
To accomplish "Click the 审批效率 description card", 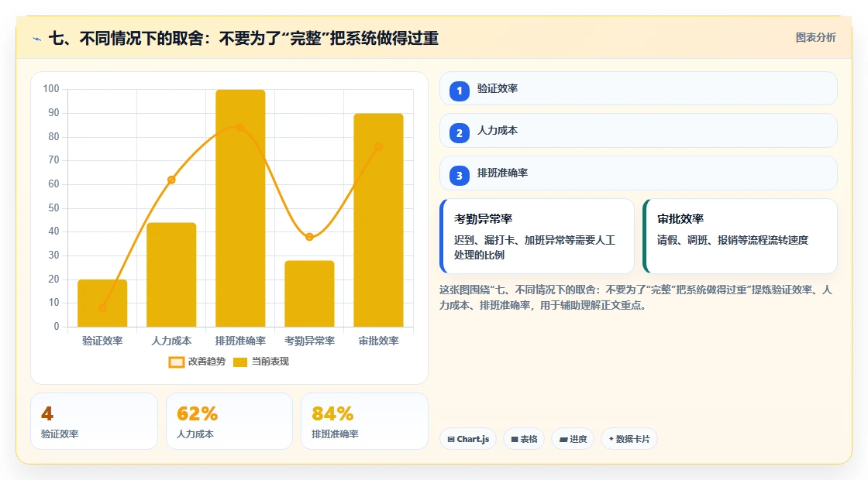I will tap(739, 236).
